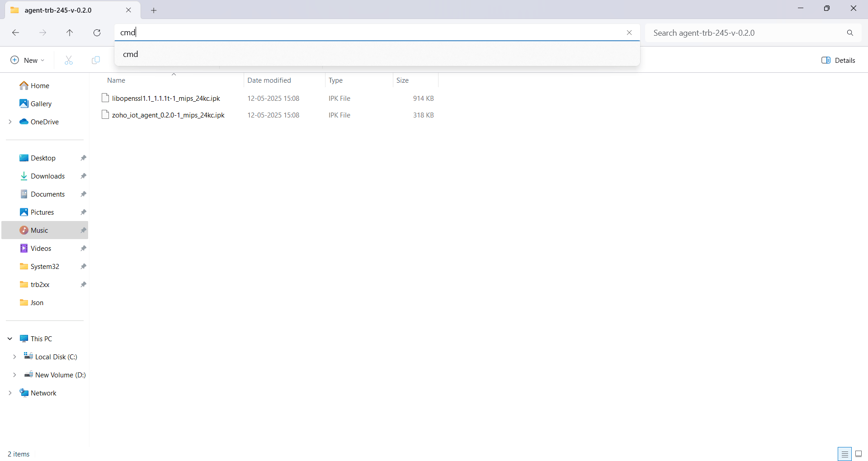Sort files by Type column

coord(335,80)
